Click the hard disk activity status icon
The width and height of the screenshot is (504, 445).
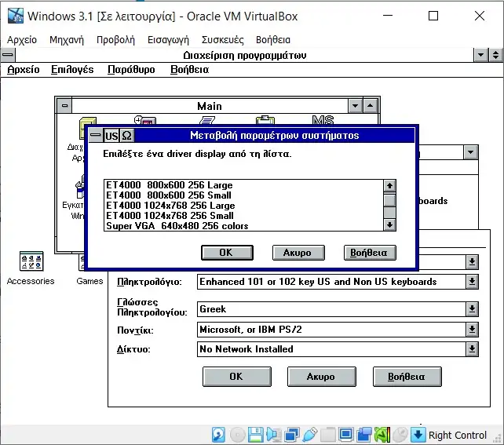(218, 435)
